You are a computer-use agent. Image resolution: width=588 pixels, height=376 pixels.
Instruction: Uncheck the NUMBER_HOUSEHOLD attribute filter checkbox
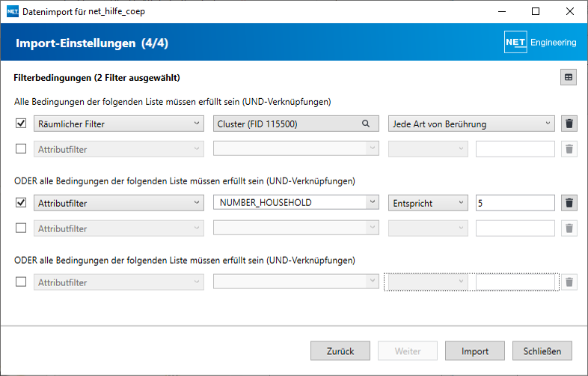[21, 203]
